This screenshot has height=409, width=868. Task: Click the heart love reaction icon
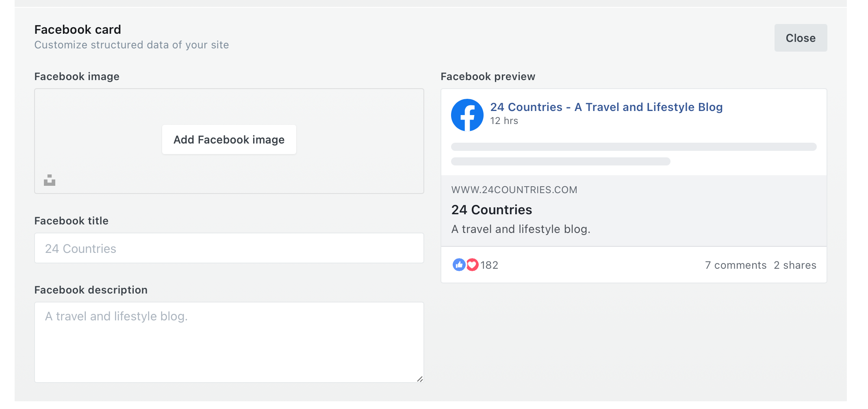472,265
